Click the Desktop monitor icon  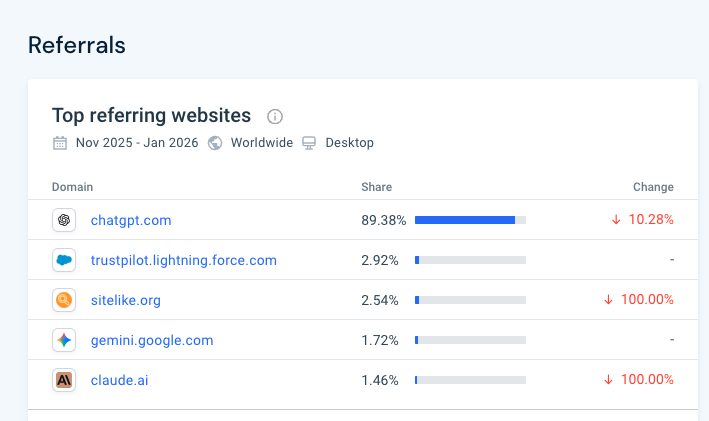click(x=309, y=143)
